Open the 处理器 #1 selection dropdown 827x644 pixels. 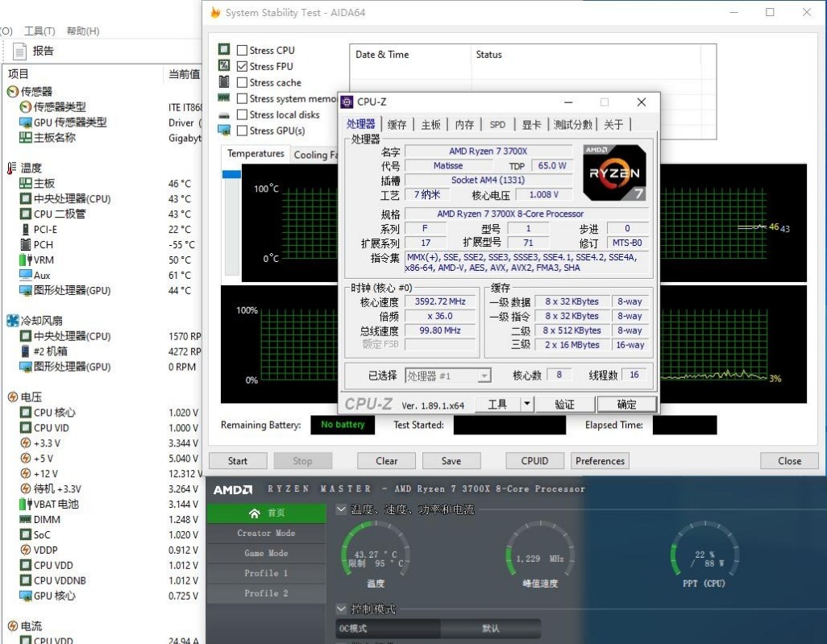(448, 376)
